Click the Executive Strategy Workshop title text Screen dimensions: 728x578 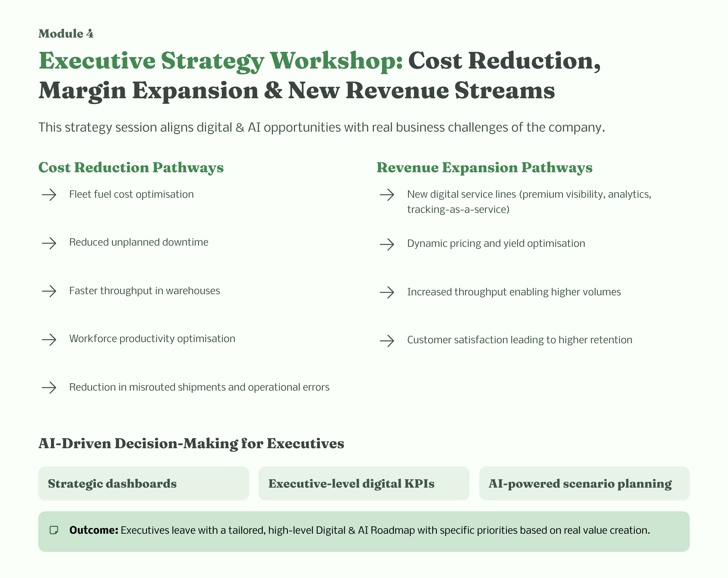pyautogui.click(x=221, y=61)
